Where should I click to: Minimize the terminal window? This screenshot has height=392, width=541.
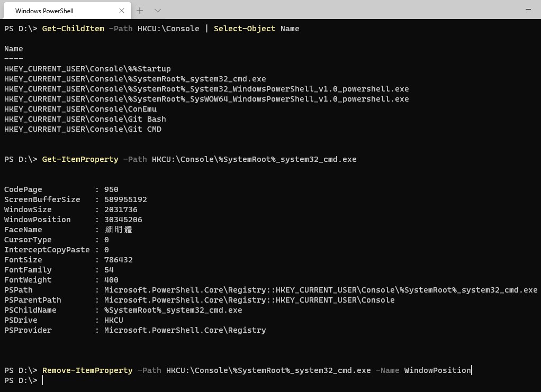click(x=528, y=10)
